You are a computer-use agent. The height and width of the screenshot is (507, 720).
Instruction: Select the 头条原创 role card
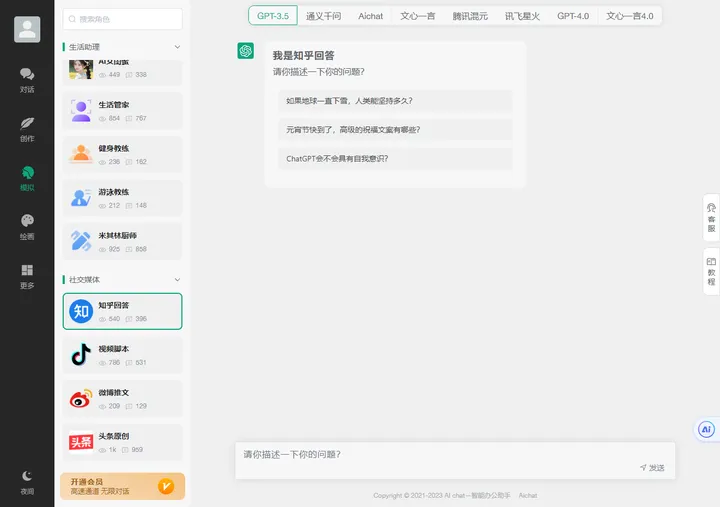[123, 442]
